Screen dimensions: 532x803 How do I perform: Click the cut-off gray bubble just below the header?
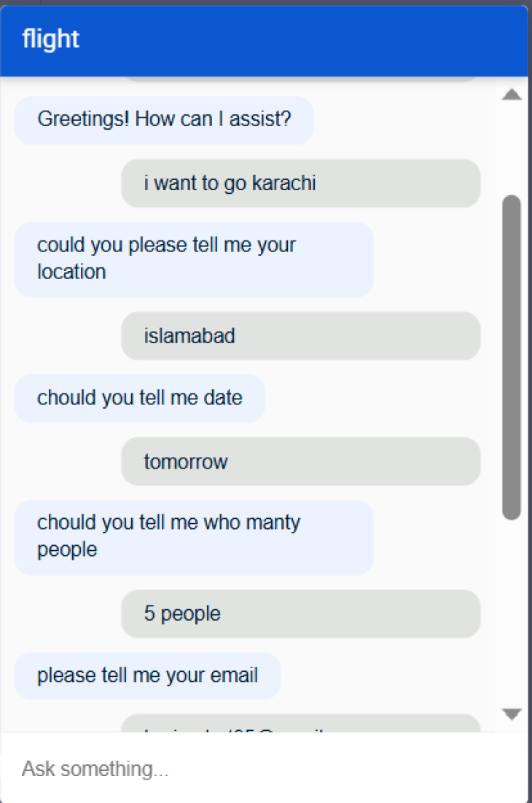tap(300, 79)
